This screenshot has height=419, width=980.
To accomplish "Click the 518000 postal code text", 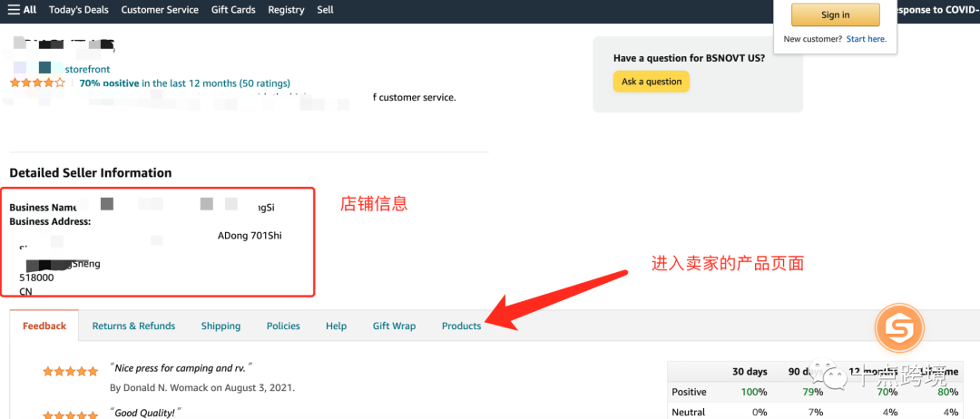I will click(x=37, y=278).
